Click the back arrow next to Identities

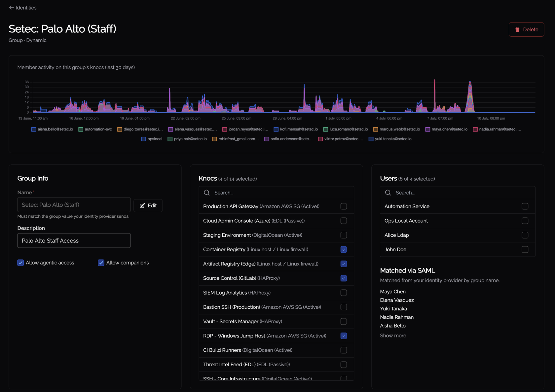pos(11,8)
